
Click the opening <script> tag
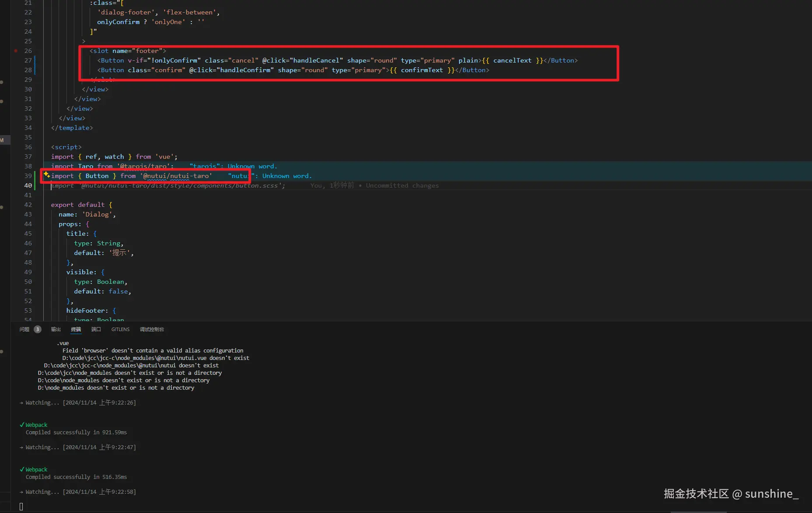[66, 147]
